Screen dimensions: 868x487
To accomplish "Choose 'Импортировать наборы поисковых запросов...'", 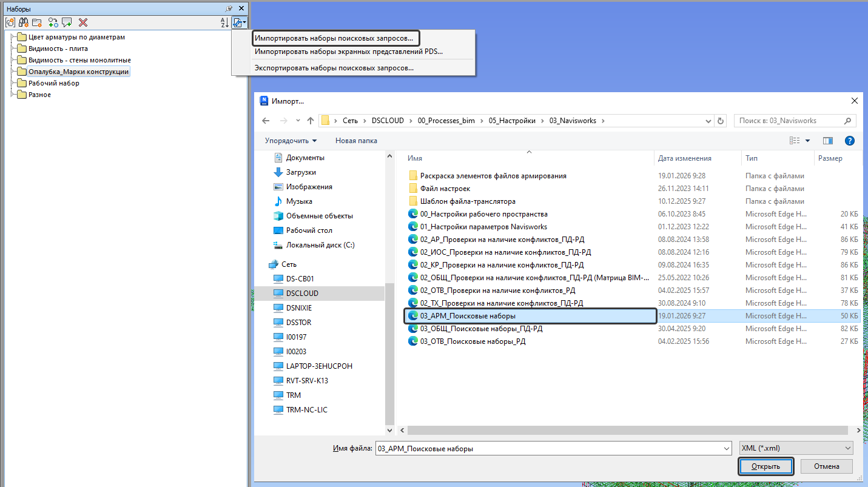I will point(334,38).
